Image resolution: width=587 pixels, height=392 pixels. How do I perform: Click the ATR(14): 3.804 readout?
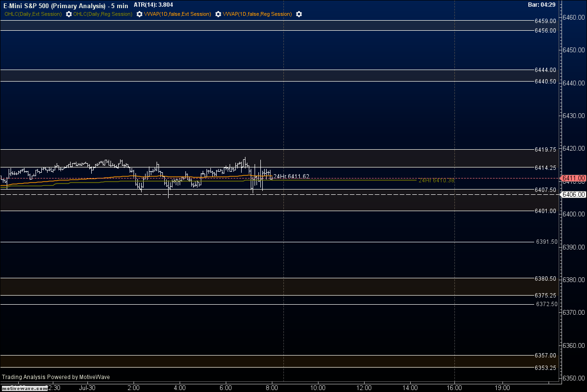pyautogui.click(x=153, y=5)
